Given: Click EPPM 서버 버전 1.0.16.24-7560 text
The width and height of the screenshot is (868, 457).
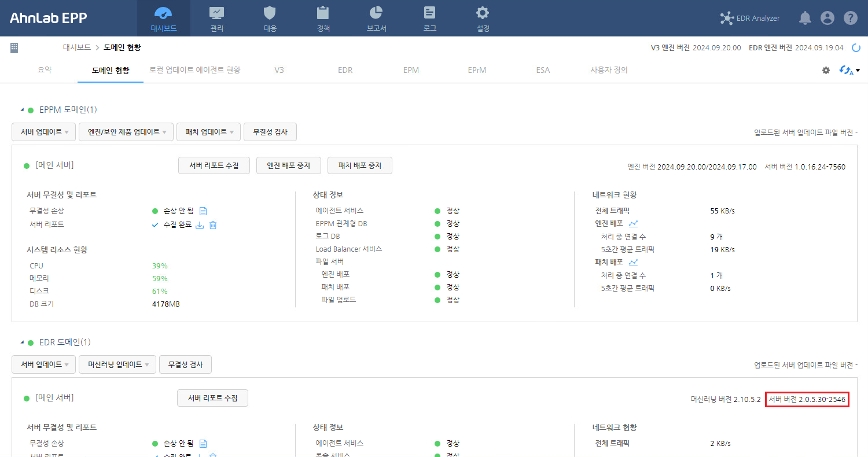Looking at the screenshot, I should [805, 167].
